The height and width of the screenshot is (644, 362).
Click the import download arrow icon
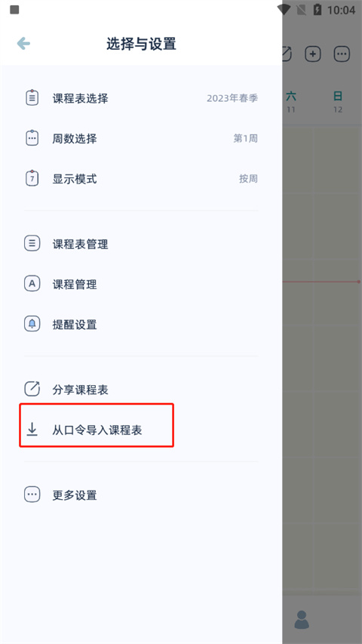tap(32, 429)
